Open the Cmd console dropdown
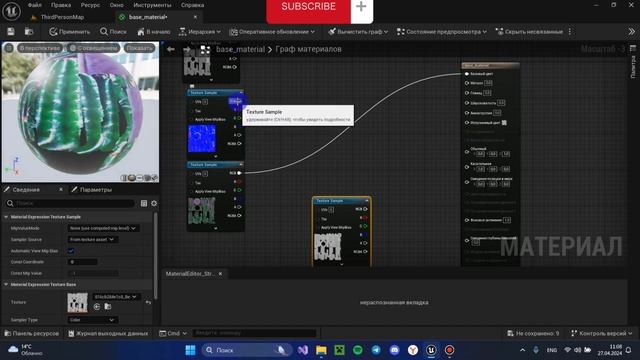The image size is (640, 360). pyautogui.click(x=173, y=333)
